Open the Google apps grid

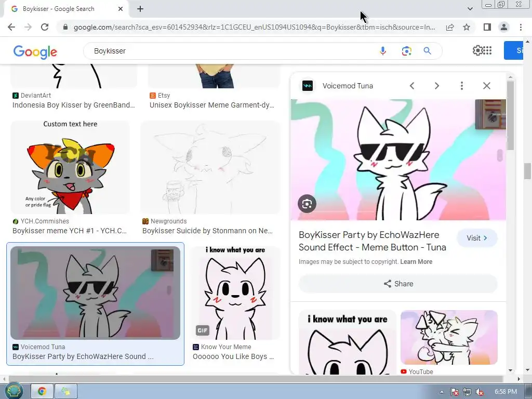[487, 50]
